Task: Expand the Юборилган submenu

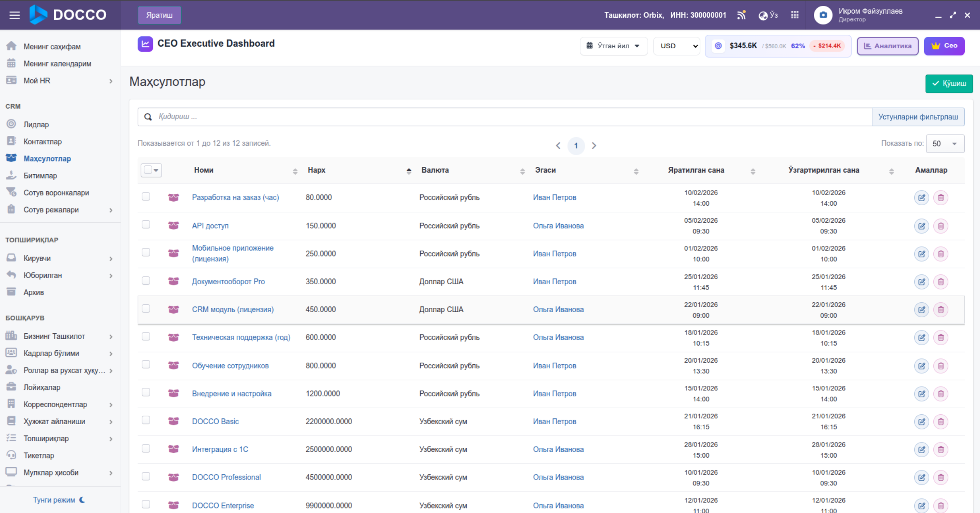Action: [x=111, y=275]
